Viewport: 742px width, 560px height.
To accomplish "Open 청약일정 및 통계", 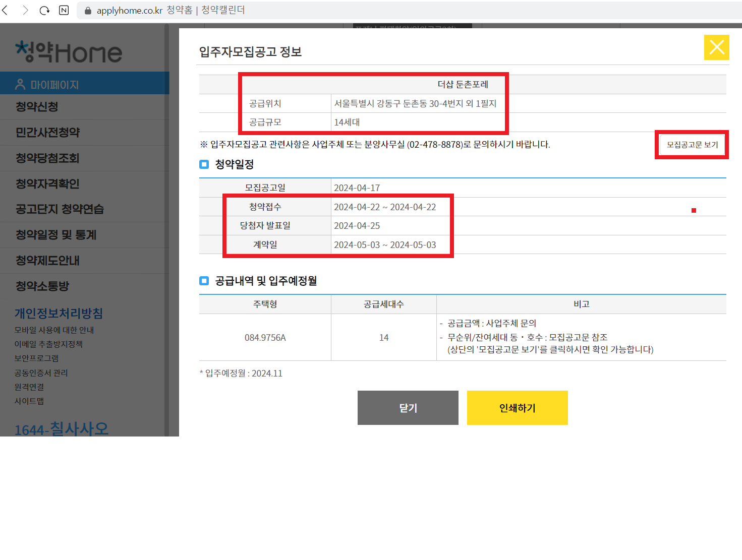I will pyautogui.click(x=56, y=235).
